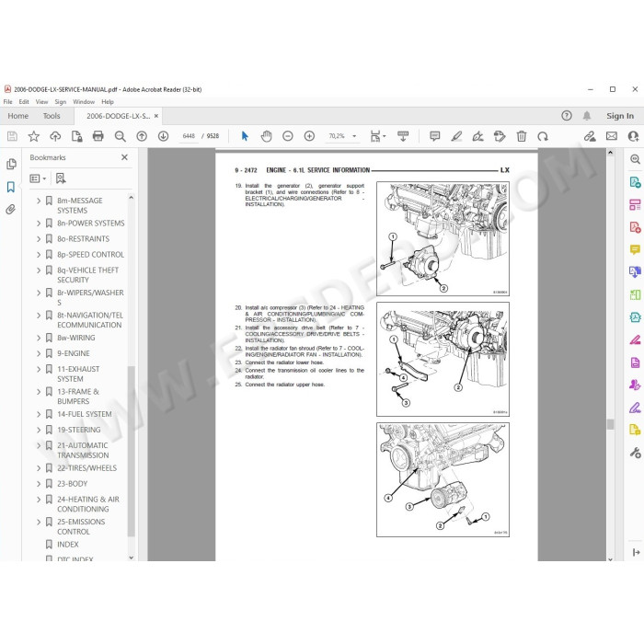Open Help question mark icon
This screenshot has height=644, width=644.
pyautogui.click(x=567, y=116)
